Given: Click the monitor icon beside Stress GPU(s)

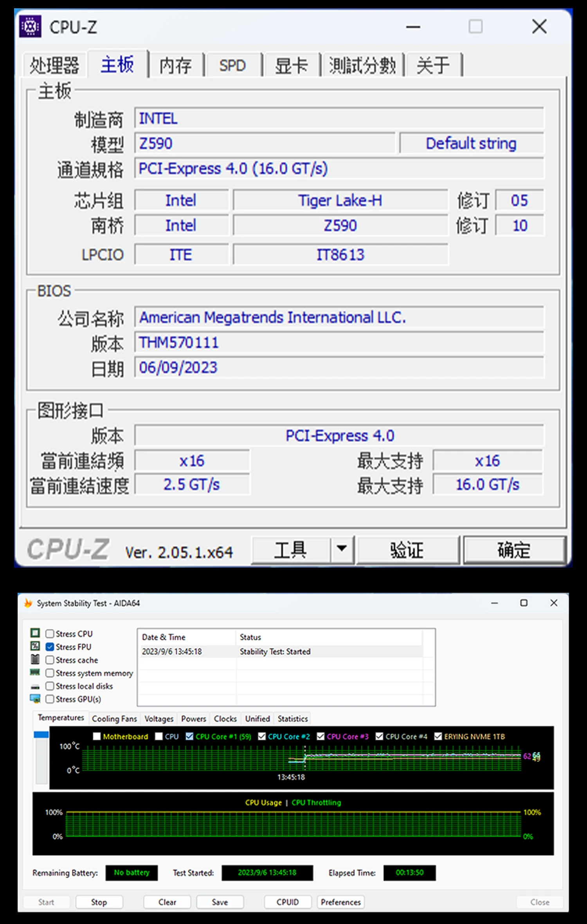Looking at the screenshot, I should 35,699.
